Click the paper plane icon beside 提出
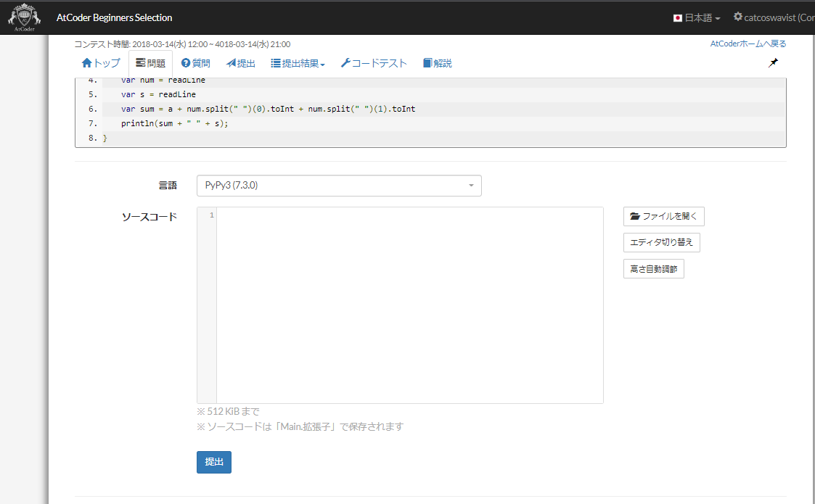Viewport: 815px width, 504px height. click(x=231, y=63)
